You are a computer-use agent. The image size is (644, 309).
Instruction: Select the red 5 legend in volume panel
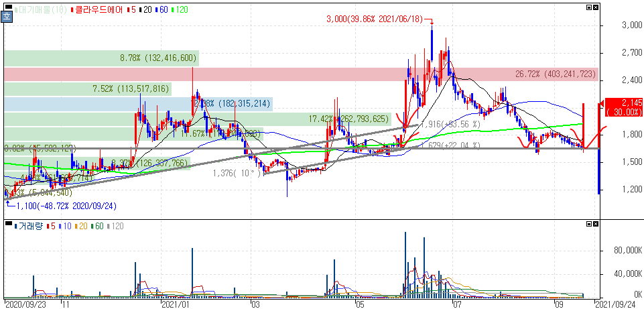click(x=50, y=226)
